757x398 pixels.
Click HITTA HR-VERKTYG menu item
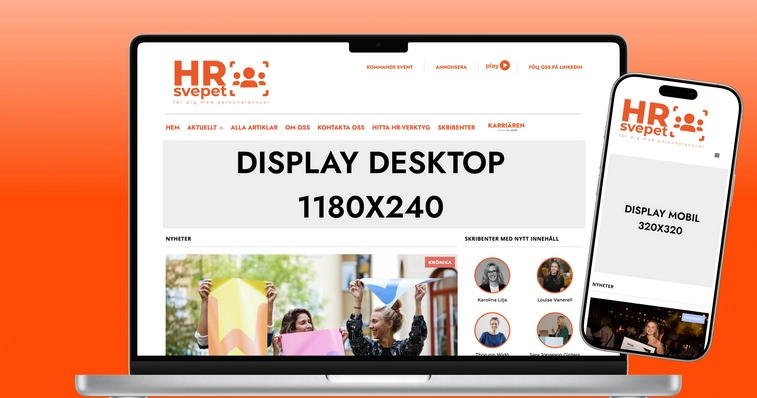pyautogui.click(x=401, y=128)
